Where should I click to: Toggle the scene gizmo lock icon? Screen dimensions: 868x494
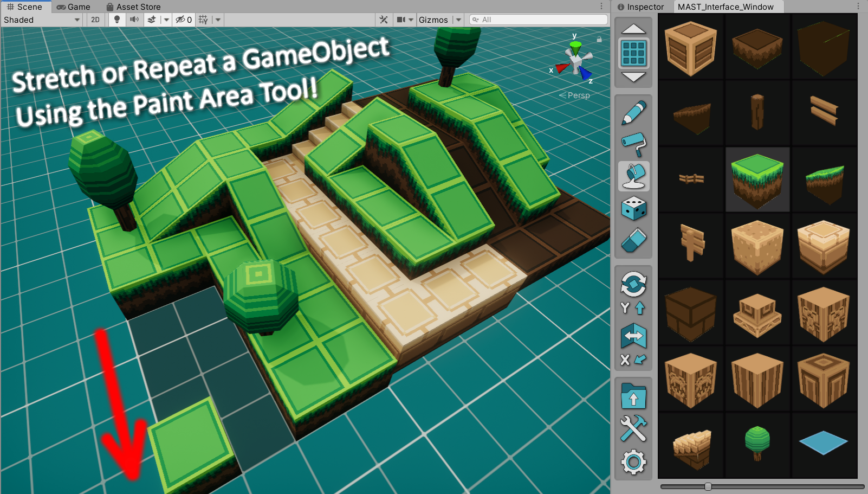pyautogui.click(x=599, y=39)
